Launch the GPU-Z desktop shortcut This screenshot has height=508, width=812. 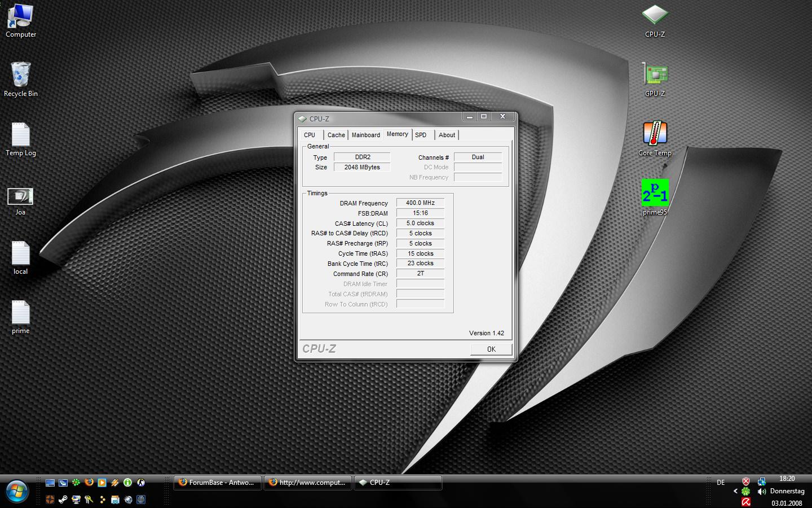tap(655, 80)
